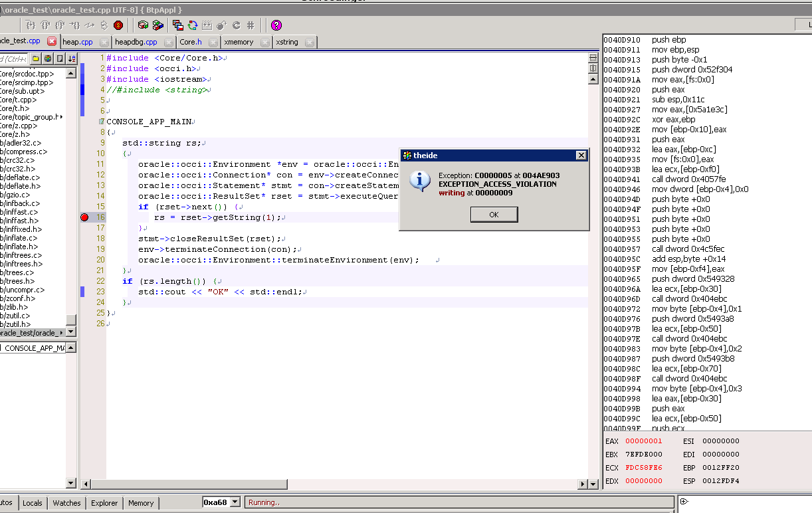Click the red Stop debugging icon
Viewport: 812px width, 513px height.
(118, 25)
